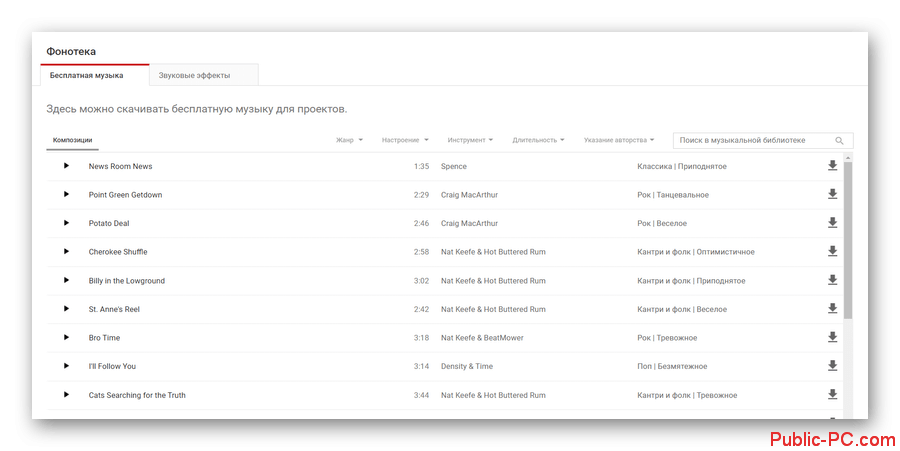The image size is (900, 451).
Task: Download the I'll Follow You track
Action: pos(832,366)
